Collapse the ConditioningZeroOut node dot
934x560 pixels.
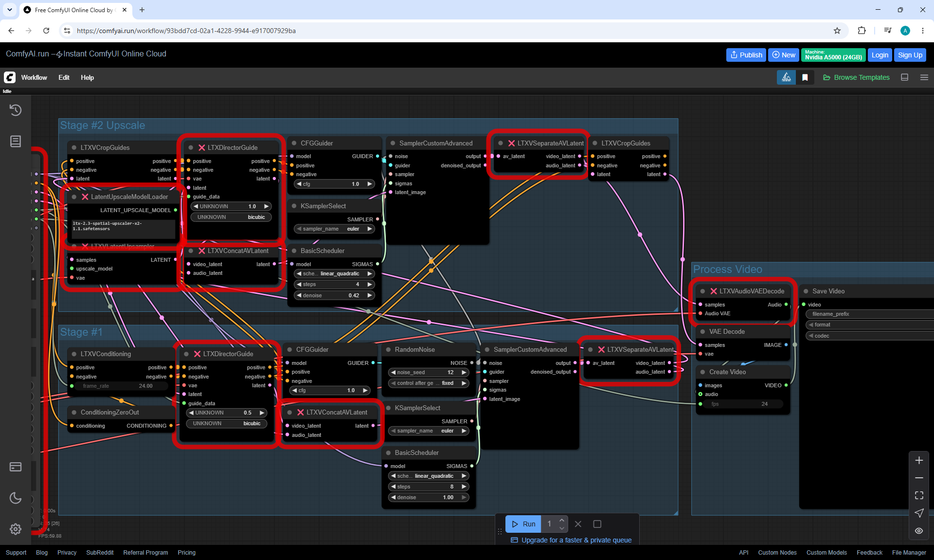click(74, 412)
